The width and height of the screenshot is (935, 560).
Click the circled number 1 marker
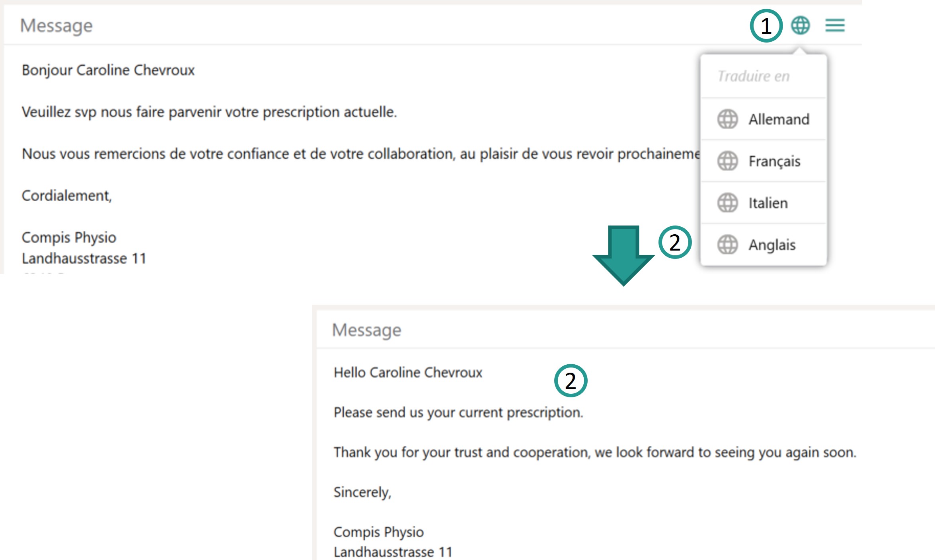[x=766, y=26]
